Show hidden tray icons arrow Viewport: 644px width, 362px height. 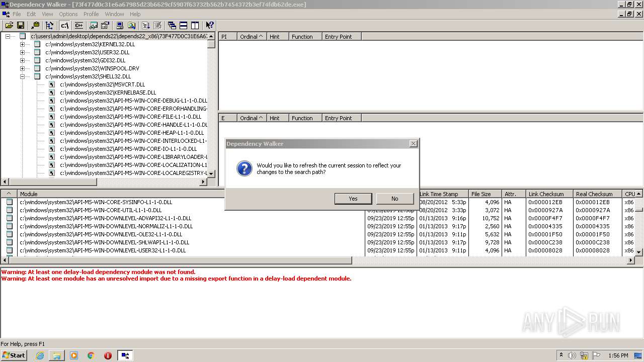click(x=561, y=355)
